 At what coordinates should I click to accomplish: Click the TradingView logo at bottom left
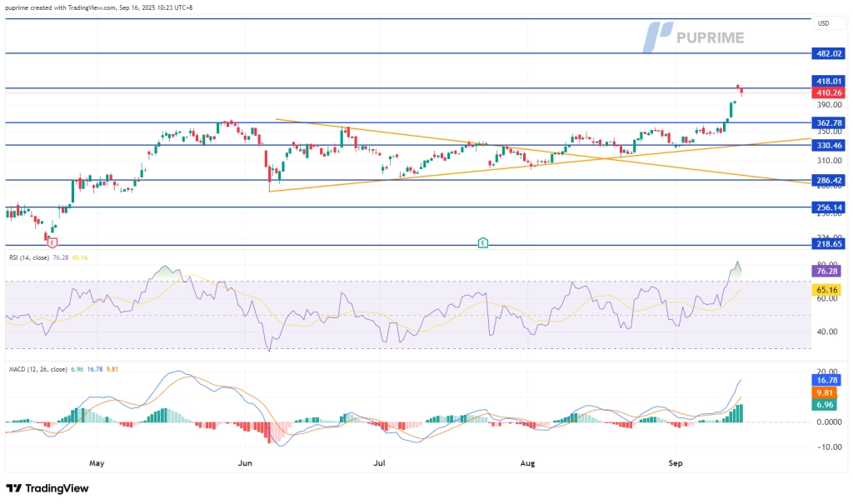pyautogui.click(x=47, y=488)
